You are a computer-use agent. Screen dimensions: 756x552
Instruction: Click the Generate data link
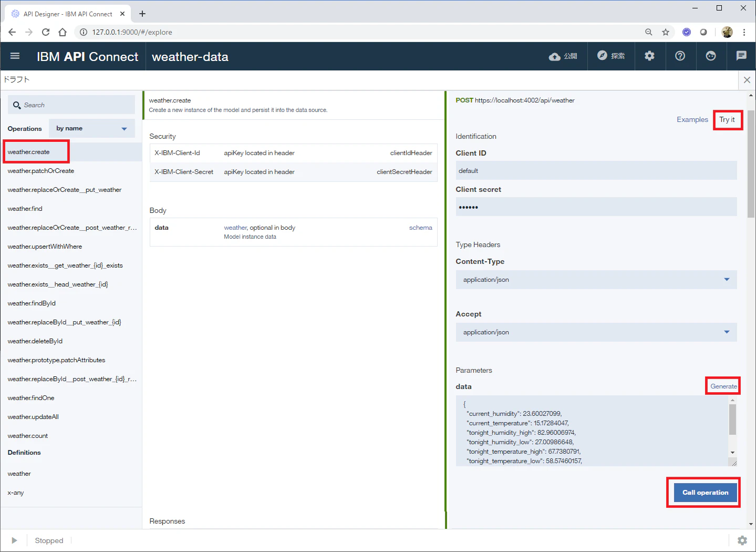723,386
